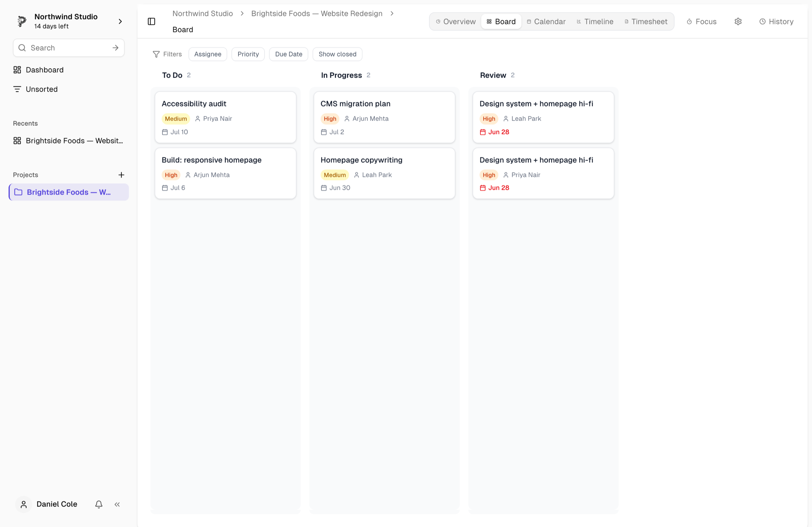
Task: Click the Jul 2 due date
Action: coord(337,132)
